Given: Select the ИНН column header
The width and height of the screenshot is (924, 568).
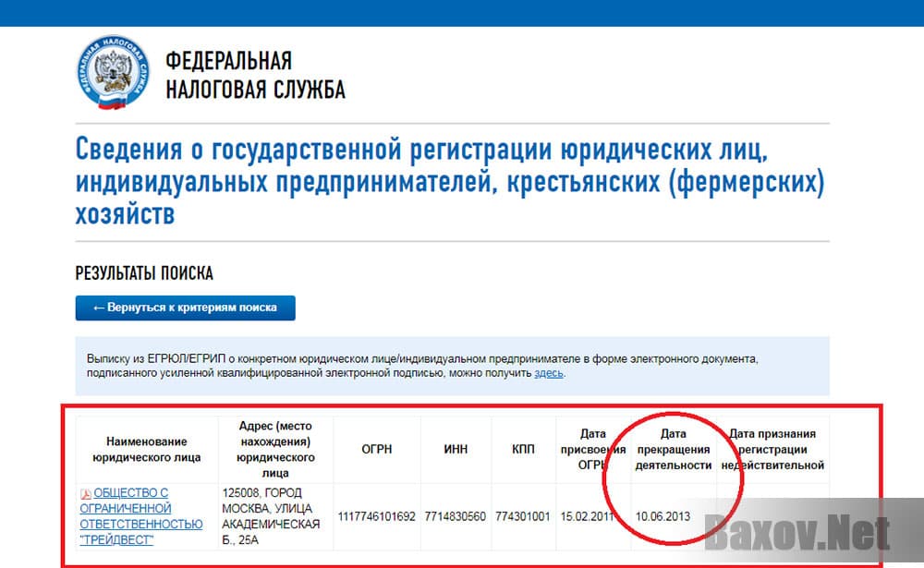Looking at the screenshot, I should 455,449.
